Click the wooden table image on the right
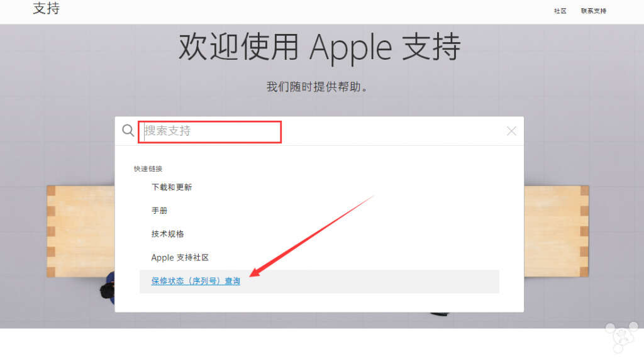The image size is (644, 359). [557, 231]
